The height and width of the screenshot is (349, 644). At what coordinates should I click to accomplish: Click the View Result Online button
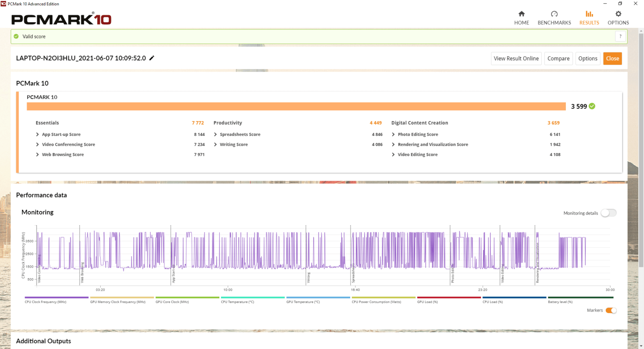click(516, 58)
